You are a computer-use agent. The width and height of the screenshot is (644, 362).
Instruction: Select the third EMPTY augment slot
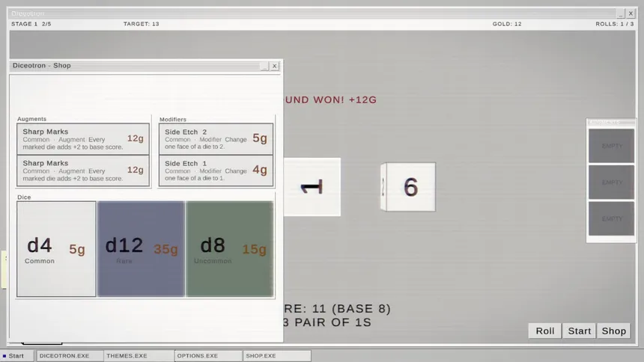click(x=612, y=218)
